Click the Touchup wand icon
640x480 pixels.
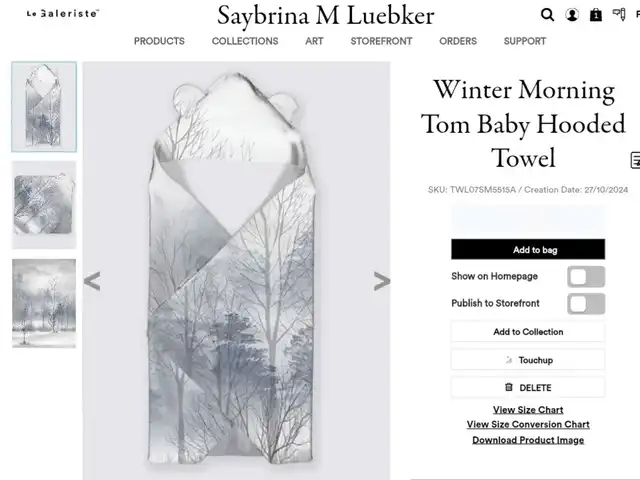(x=509, y=360)
